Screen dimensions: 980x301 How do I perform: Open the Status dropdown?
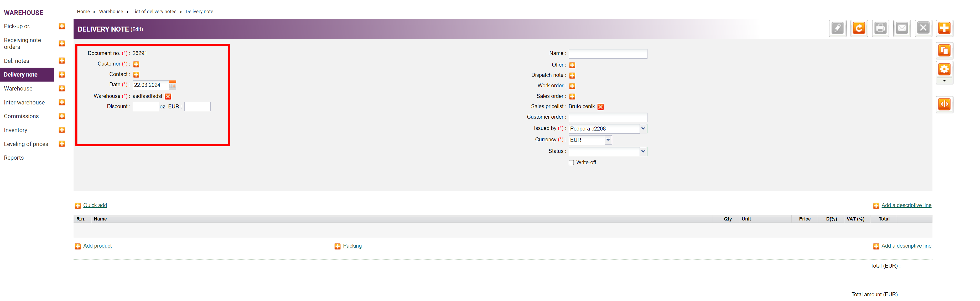[x=643, y=152]
